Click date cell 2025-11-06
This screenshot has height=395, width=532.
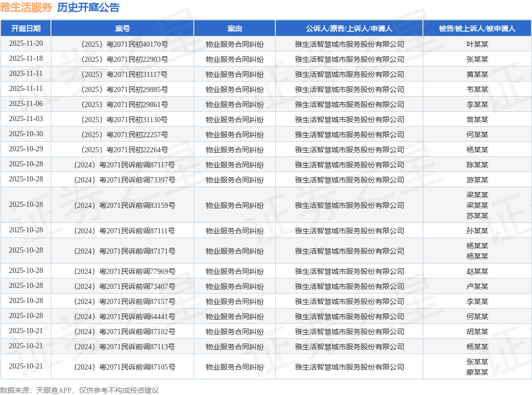[26, 103]
